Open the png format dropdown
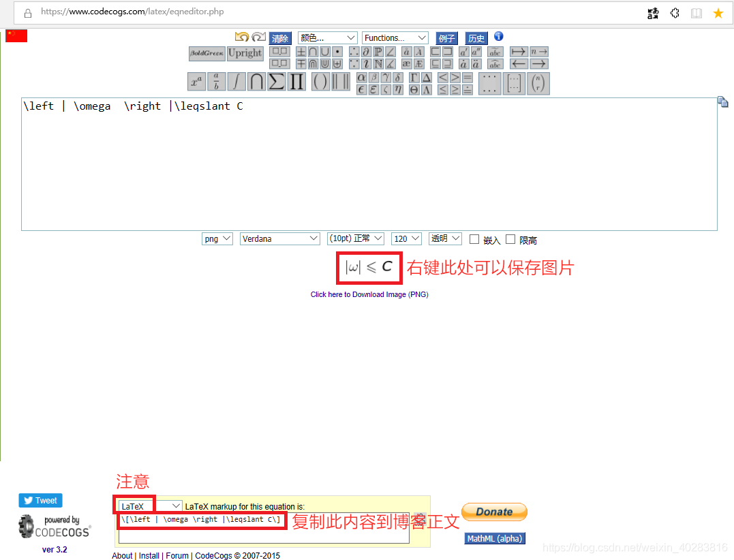 pos(217,238)
